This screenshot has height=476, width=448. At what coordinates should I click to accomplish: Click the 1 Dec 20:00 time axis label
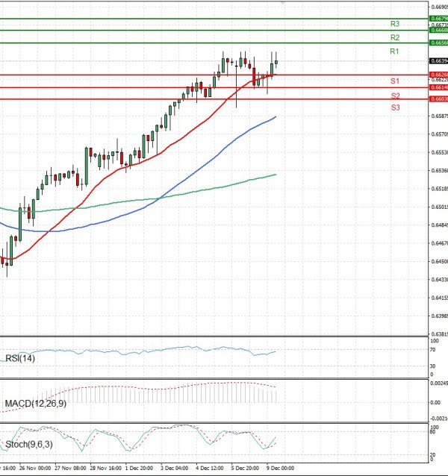pos(140,469)
